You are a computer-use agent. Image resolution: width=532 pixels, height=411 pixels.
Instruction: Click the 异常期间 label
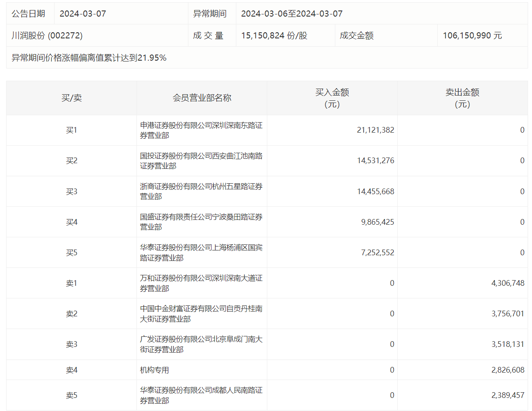[x=210, y=14]
